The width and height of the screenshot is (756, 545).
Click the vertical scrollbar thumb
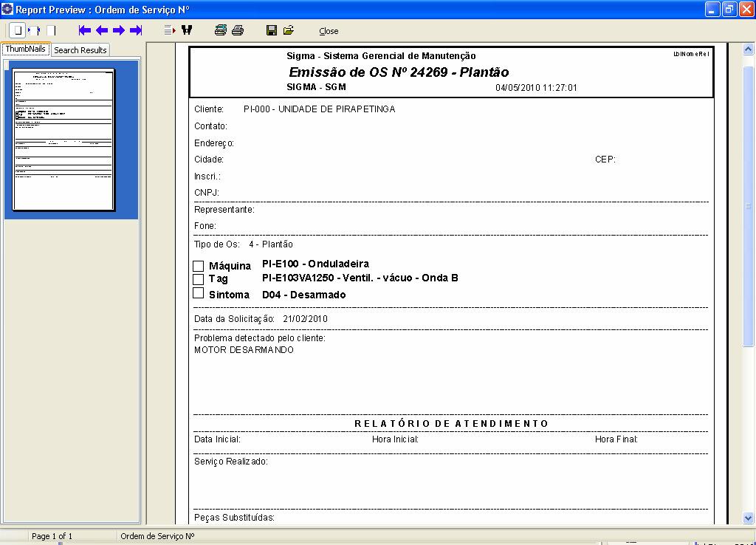(x=748, y=206)
